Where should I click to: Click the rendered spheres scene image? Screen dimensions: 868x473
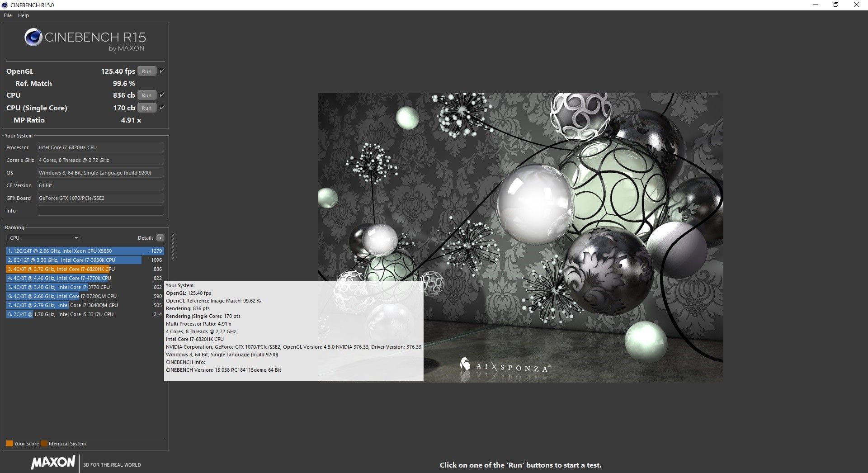click(x=521, y=238)
